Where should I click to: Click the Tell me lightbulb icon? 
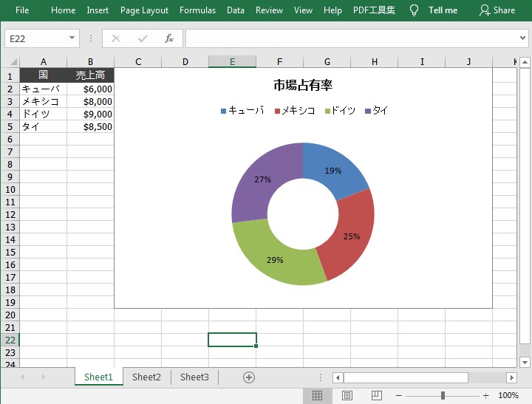414,10
